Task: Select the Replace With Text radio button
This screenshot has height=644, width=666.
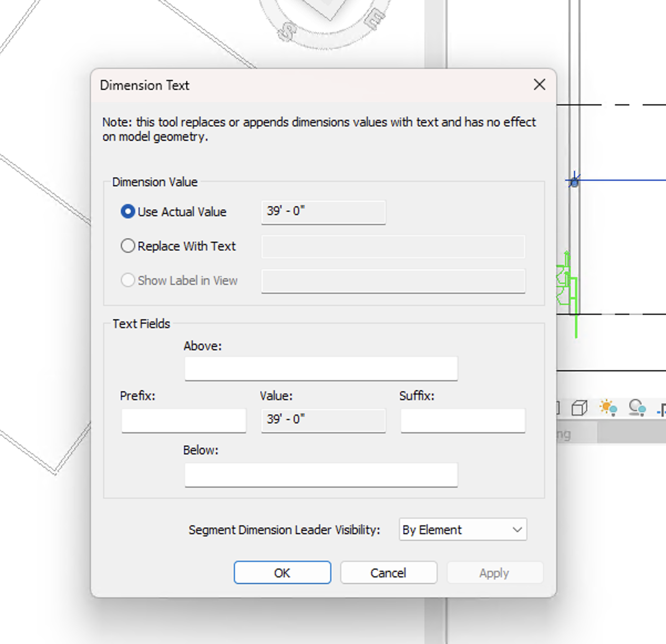Action: pos(128,246)
